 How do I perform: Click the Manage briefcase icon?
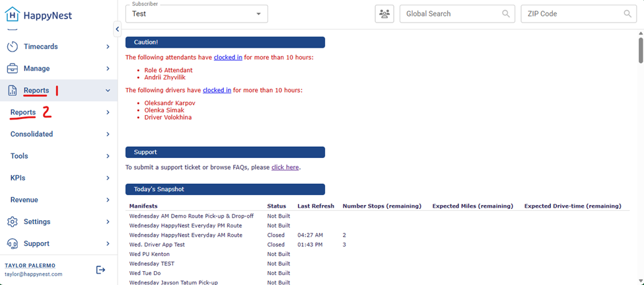click(13, 69)
